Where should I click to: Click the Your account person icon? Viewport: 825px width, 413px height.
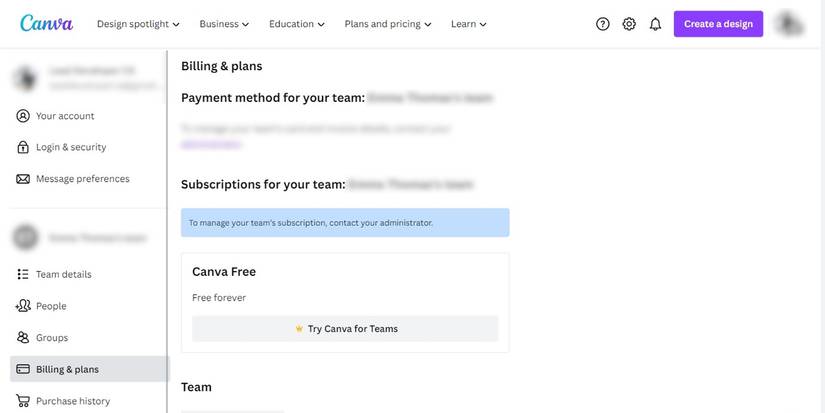coord(22,116)
